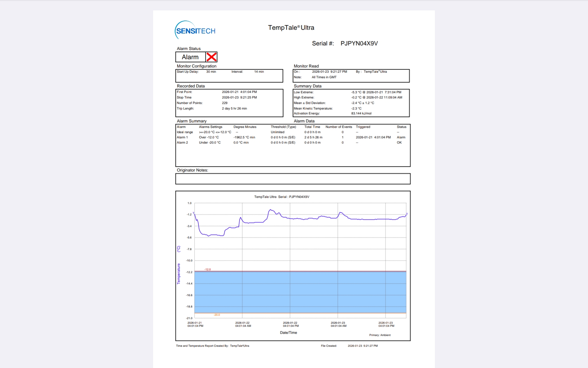Click the Alarm status text box

click(190, 57)
